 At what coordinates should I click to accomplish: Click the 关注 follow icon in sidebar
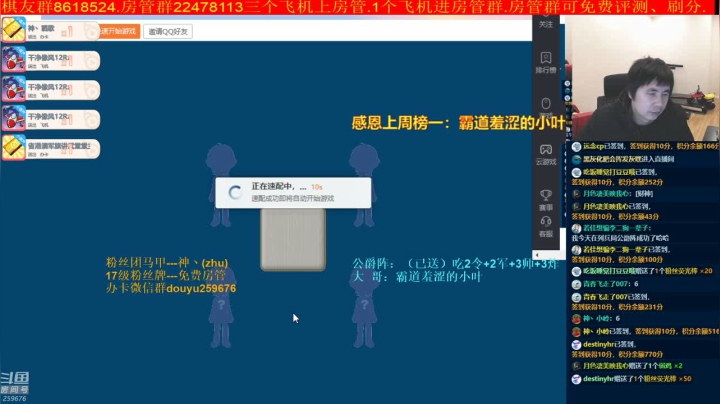546,22
